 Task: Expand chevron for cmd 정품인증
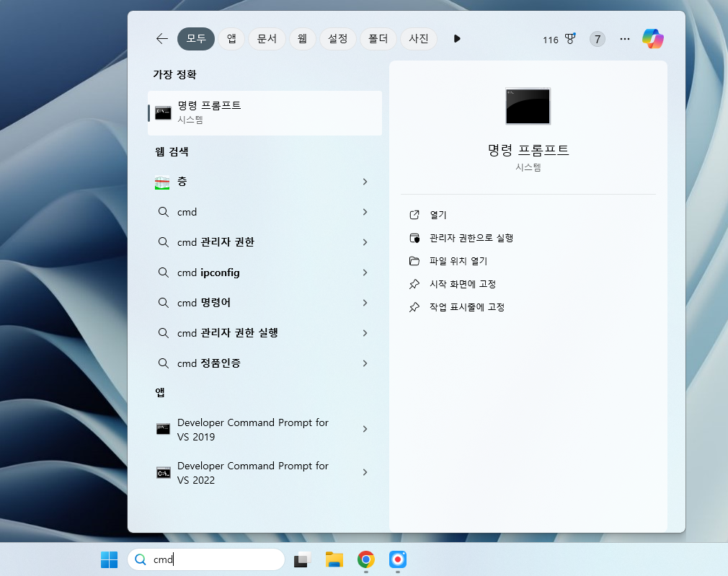coord(365,363)
